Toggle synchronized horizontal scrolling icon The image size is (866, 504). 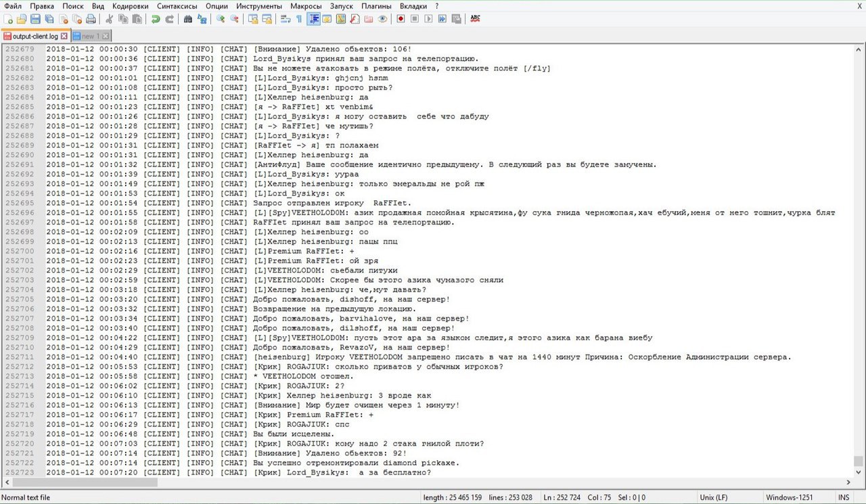(x=267, y=19)
